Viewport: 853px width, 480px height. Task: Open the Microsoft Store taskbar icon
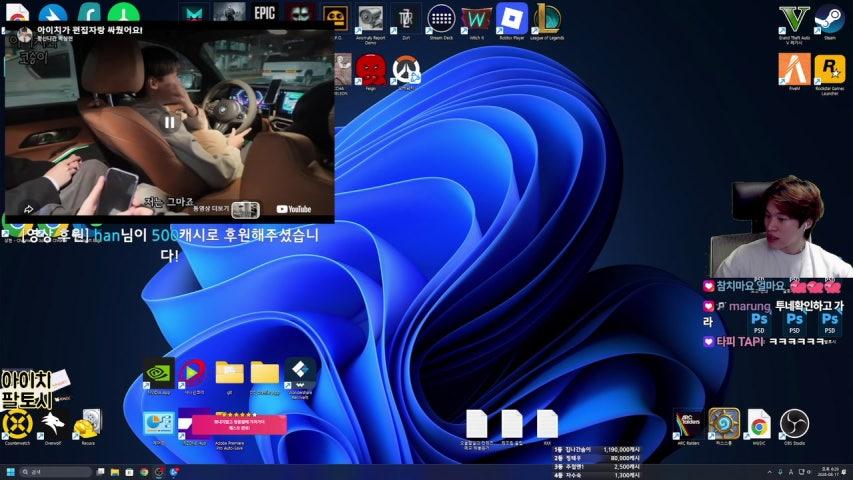click(129, 472)
